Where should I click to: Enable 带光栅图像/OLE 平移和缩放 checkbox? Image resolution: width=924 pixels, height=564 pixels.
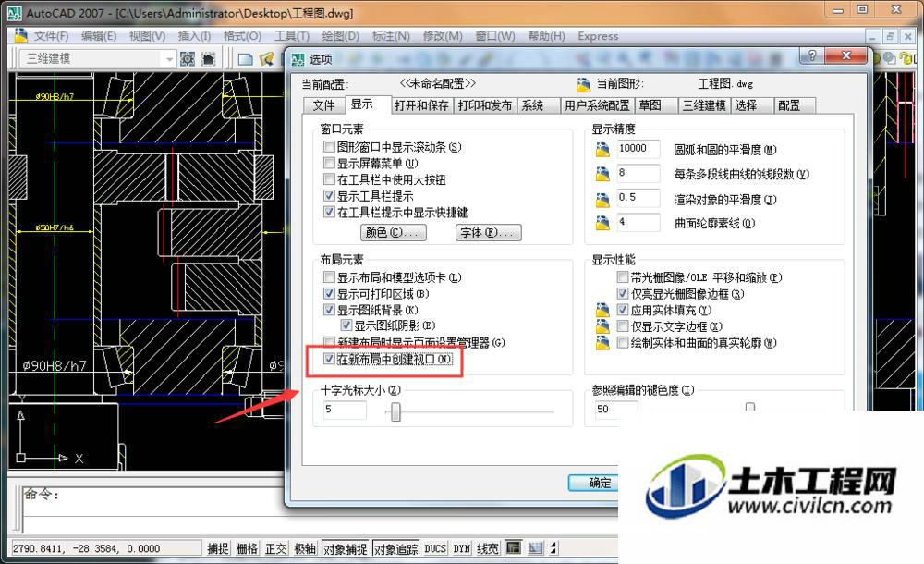622,276
